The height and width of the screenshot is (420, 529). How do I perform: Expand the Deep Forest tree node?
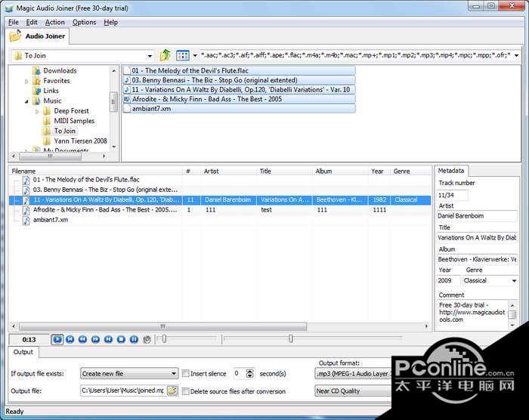click(x=37, y=111)
